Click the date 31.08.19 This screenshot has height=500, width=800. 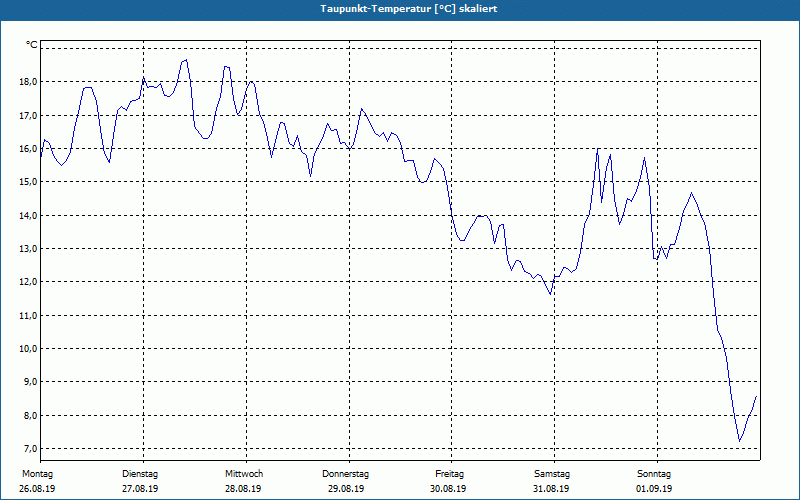tap(551, 489)
